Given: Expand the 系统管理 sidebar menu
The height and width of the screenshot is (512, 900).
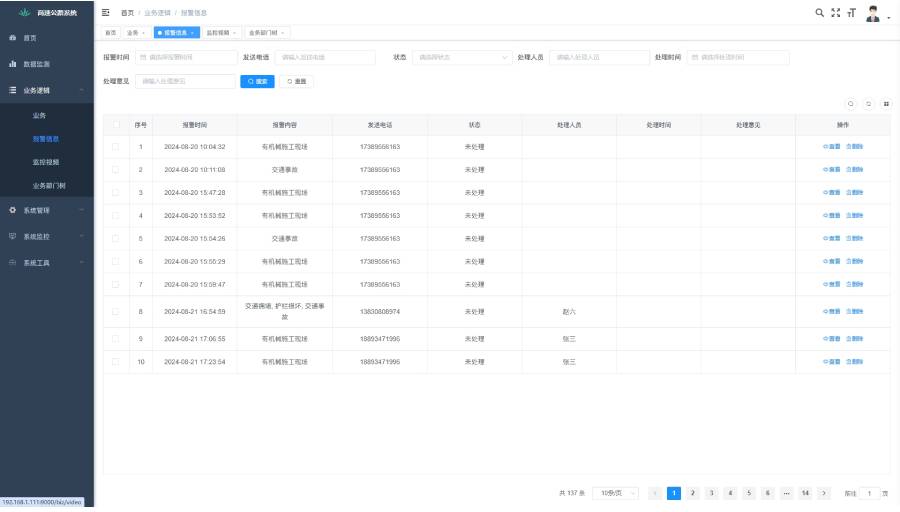Looking at the screenshot, I should pyautogui.click(x=47, y=211).
